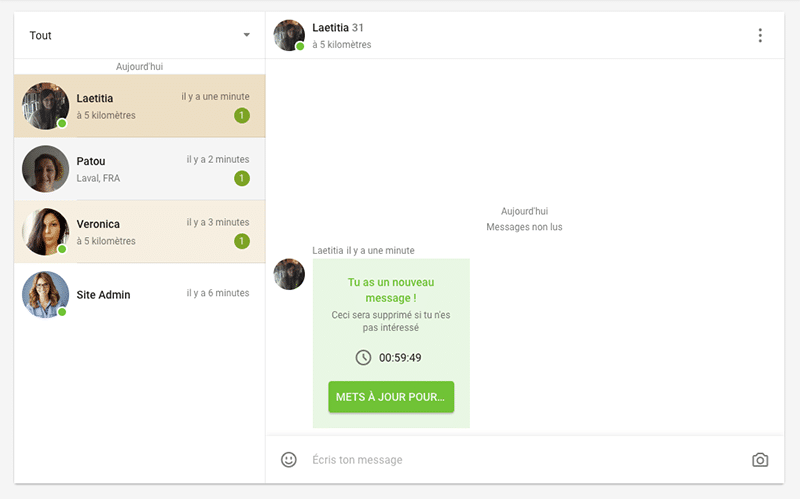The width and height of the screenshot is (800, 499).
Task: Click Veronica's unread count badge
Action: pos(241,241)
